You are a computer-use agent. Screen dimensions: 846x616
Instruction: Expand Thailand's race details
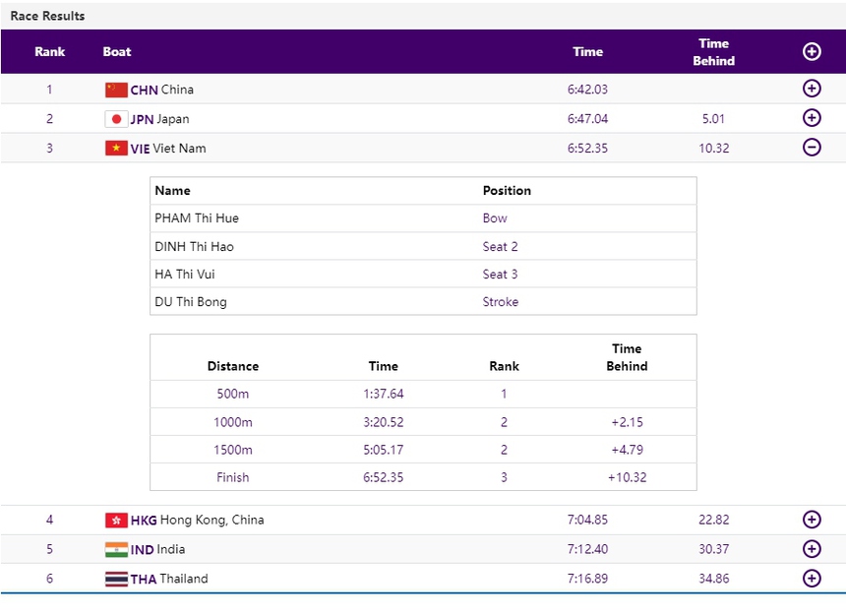[812, 579]
